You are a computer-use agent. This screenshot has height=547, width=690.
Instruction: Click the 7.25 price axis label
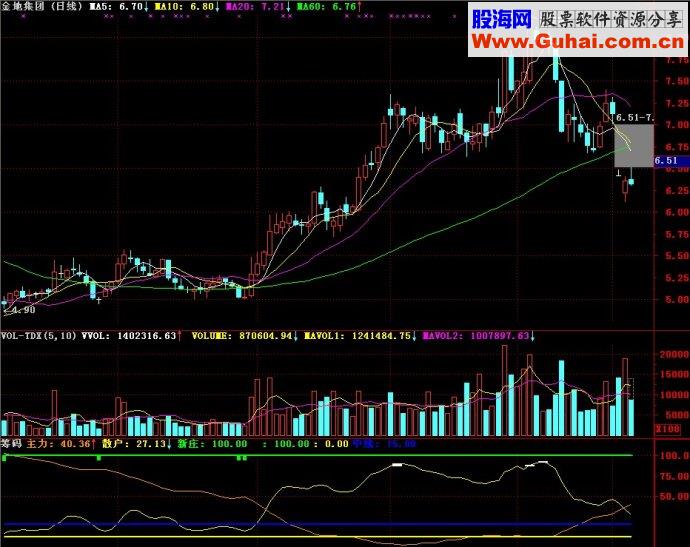click(677, 103)
